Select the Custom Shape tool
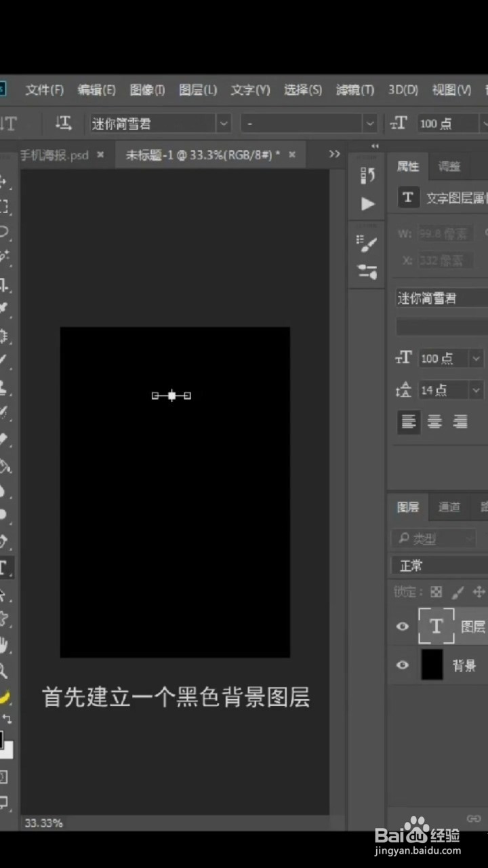Viewport: 488px width, 868px height. click(3, 618)
